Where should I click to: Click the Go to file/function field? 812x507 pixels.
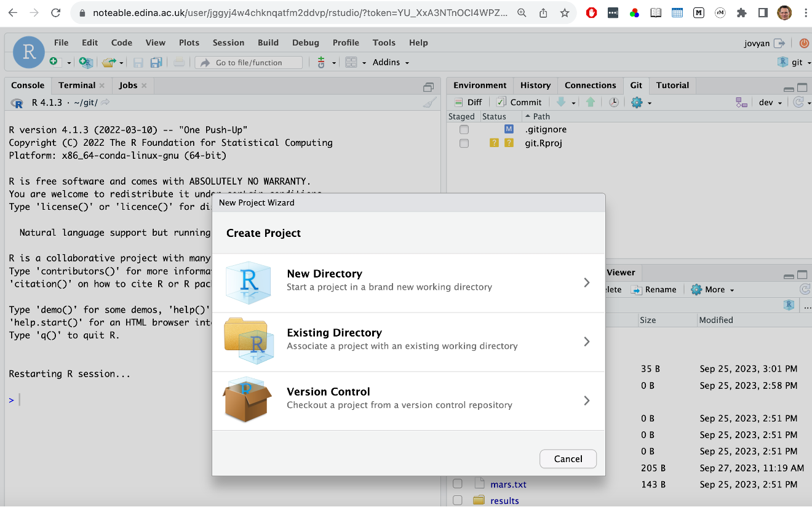pyautogui.click(x=249, y=62)
